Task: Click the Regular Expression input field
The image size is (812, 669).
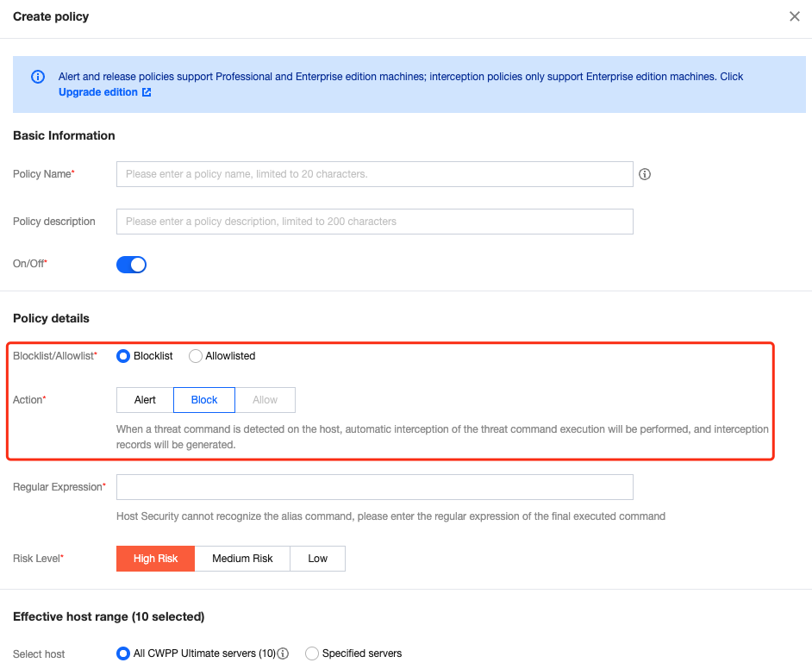Action: click(x=374, y=487)
